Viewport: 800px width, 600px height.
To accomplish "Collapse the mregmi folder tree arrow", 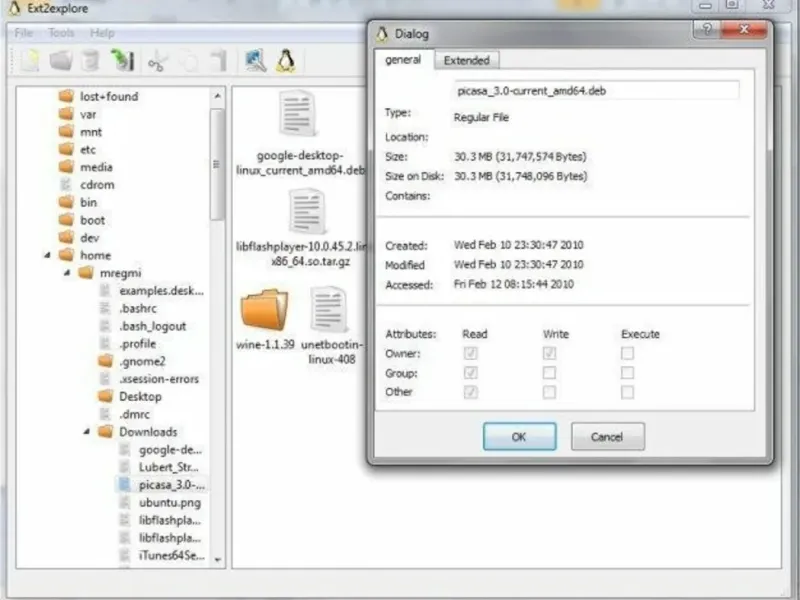I will click(67, 273).
